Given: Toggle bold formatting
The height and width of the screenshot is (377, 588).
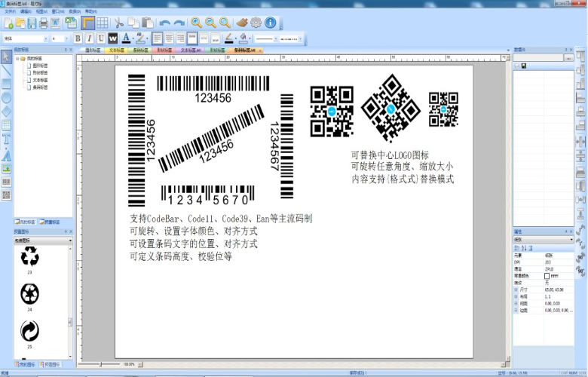Looking at the screenshot, I should [78, 38].
